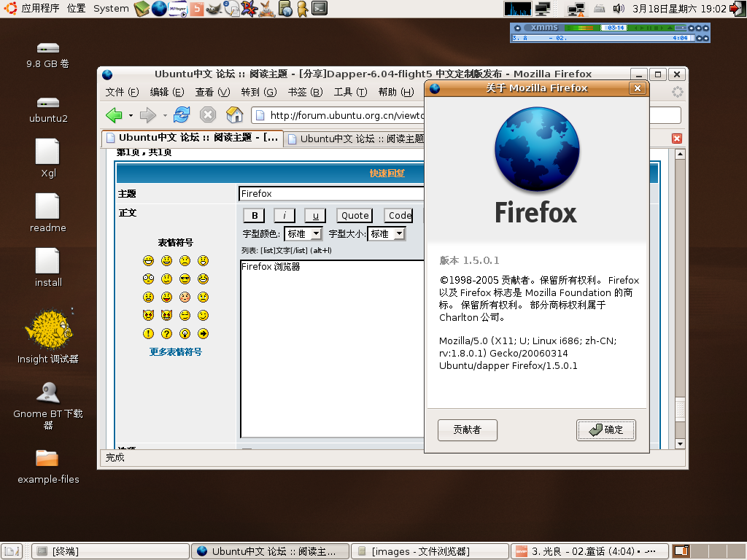Screen dimensions: 747x560
Task: Select the example-files folder on desktop
Action: tap(48, 467)
